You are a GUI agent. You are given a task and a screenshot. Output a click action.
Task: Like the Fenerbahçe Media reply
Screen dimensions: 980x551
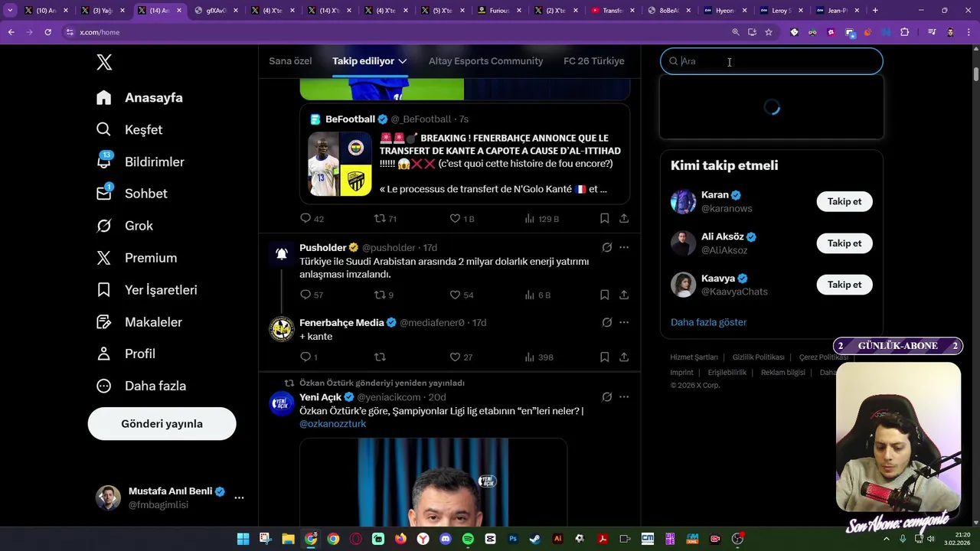tap(461, 357)
